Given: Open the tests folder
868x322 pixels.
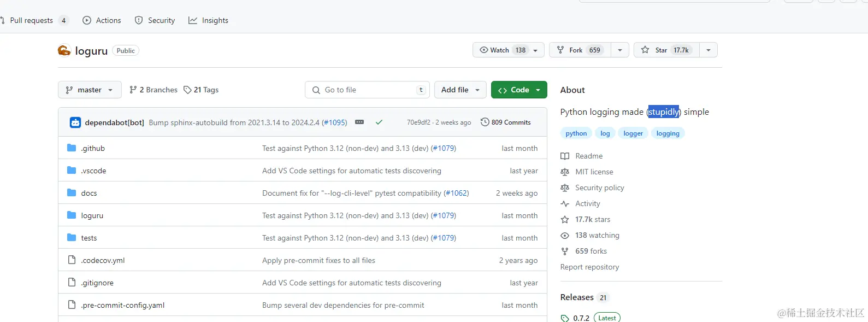Looking at the screenshot, I should point(89,238).
